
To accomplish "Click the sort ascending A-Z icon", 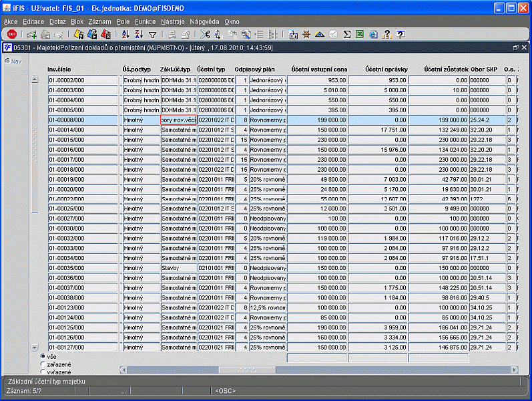I will (125, 34).
